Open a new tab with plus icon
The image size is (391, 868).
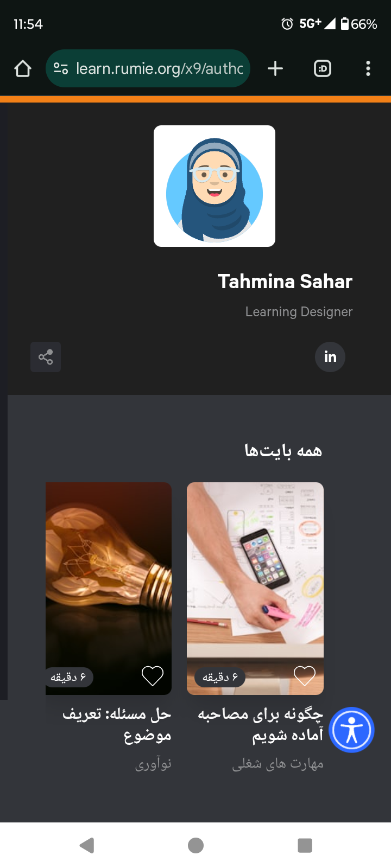tap(275, 68)
